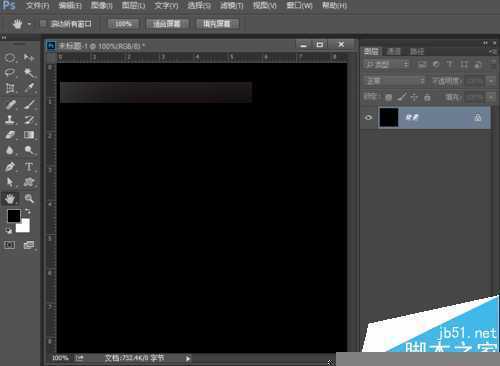This screenshot has height=366, width=500.
Task: Open the Layer (图层) menu
Action: coord(133,6)
